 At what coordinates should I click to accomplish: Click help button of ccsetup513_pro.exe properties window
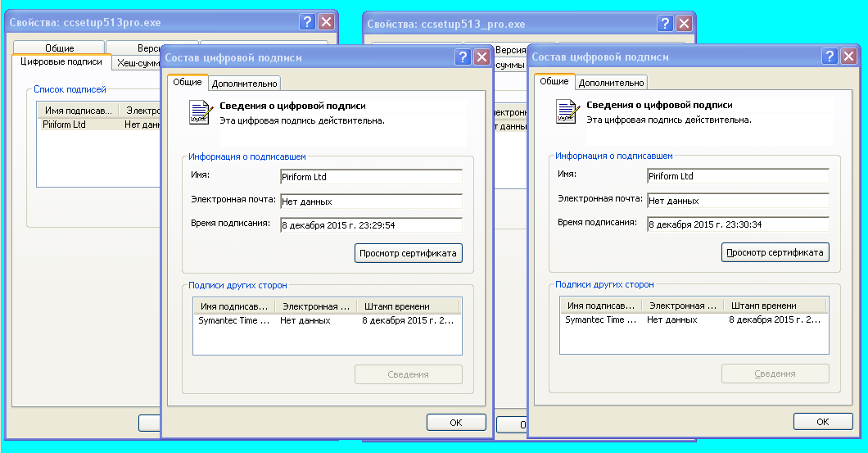click(x=665, y=23)
